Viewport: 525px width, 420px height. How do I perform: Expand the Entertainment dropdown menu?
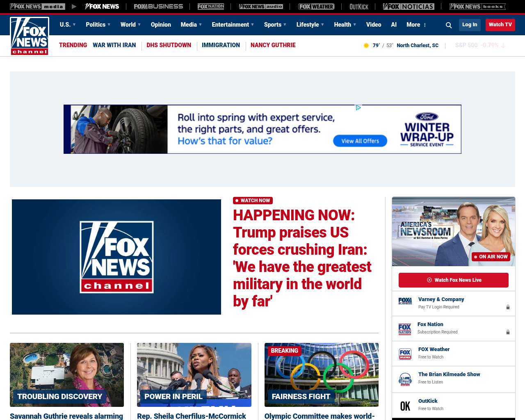pos(233,25)
